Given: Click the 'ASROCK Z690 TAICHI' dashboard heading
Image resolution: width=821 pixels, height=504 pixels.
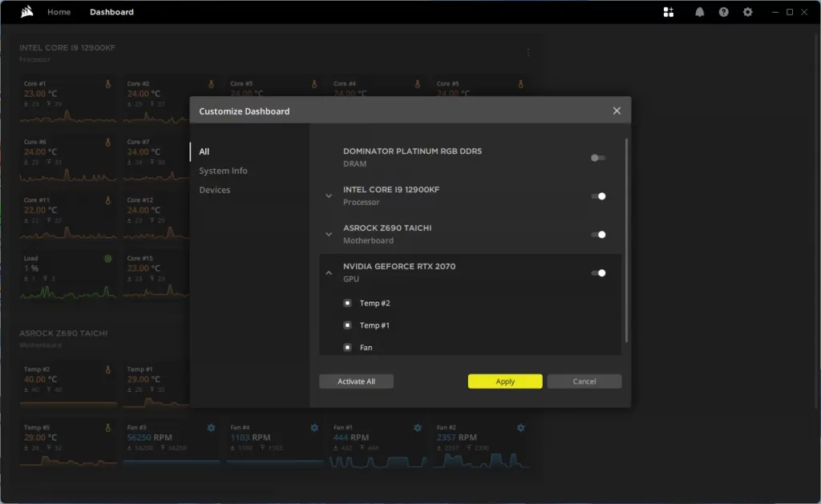Looking at the screenshot, I should click(63, 333).
